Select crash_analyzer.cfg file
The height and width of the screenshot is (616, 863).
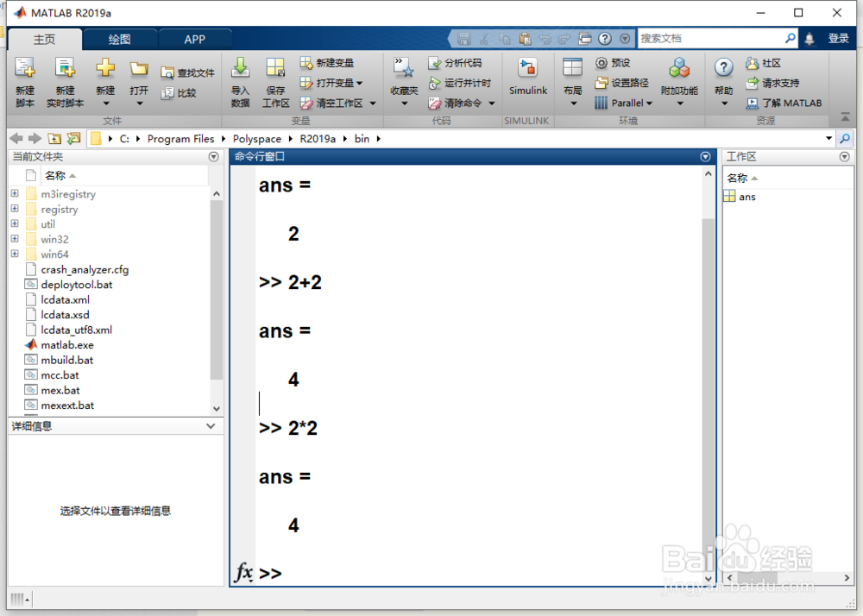(x=85, y=270)
